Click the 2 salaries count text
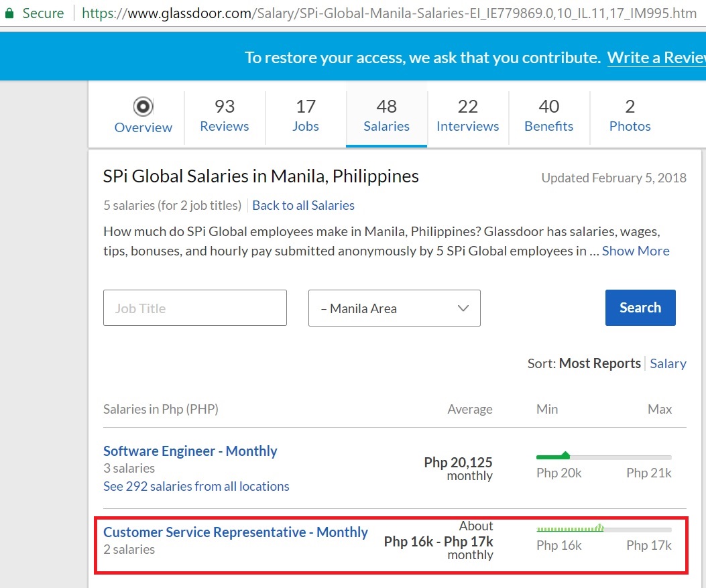The height and width of the screenshot is (588, 706). click(x=129, y=549)
